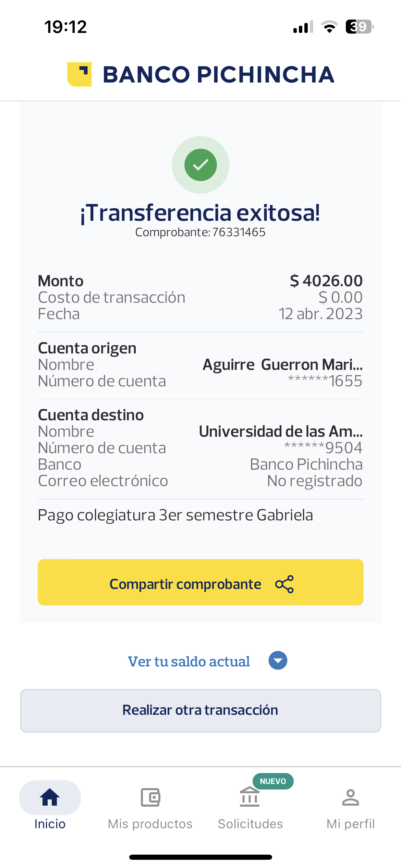
Task: Tap the BANCO PICHINCHA header title
Action: click(x=218, y=75)
